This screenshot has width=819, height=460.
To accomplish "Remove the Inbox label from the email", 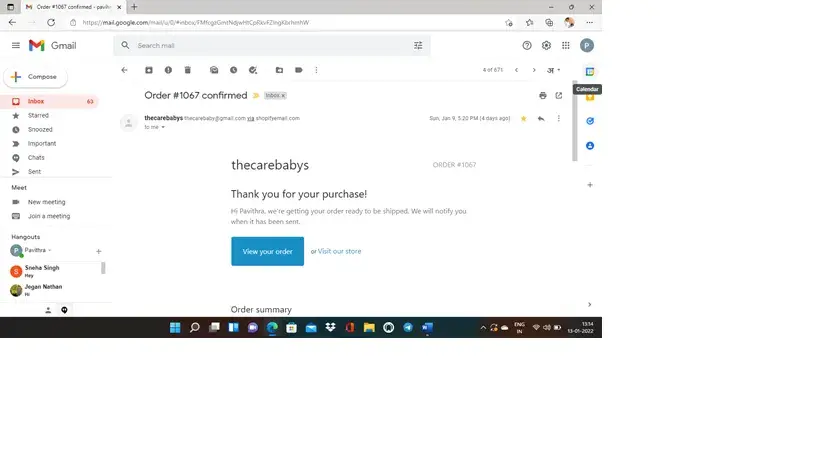I will click(284, 96).
